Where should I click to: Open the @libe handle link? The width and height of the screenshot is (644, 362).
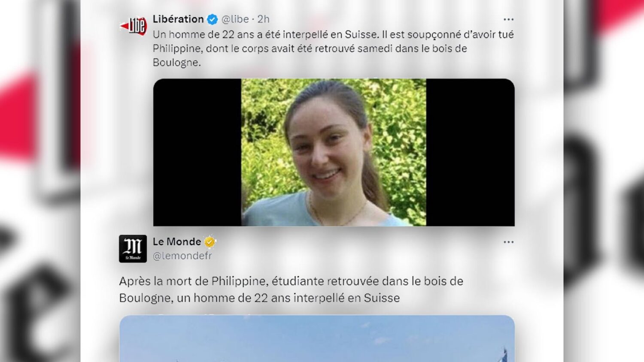coord(235,19)
